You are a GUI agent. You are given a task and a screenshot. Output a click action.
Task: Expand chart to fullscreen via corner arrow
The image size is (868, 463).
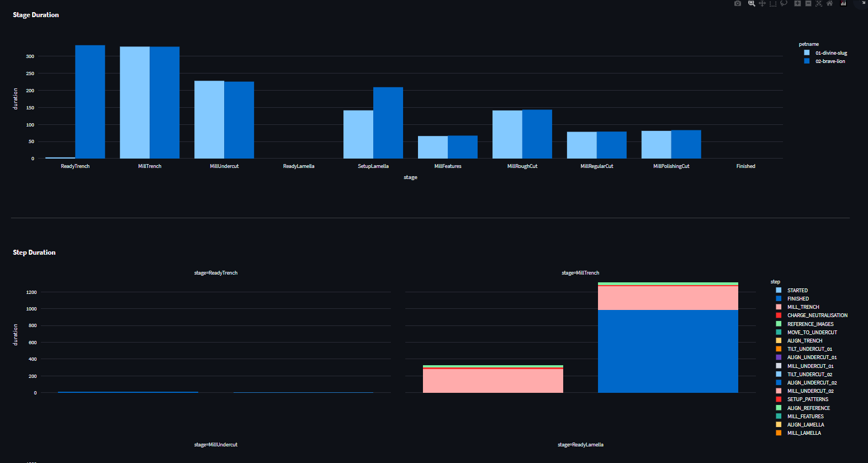pyautogui.click(x=863, y=3)
